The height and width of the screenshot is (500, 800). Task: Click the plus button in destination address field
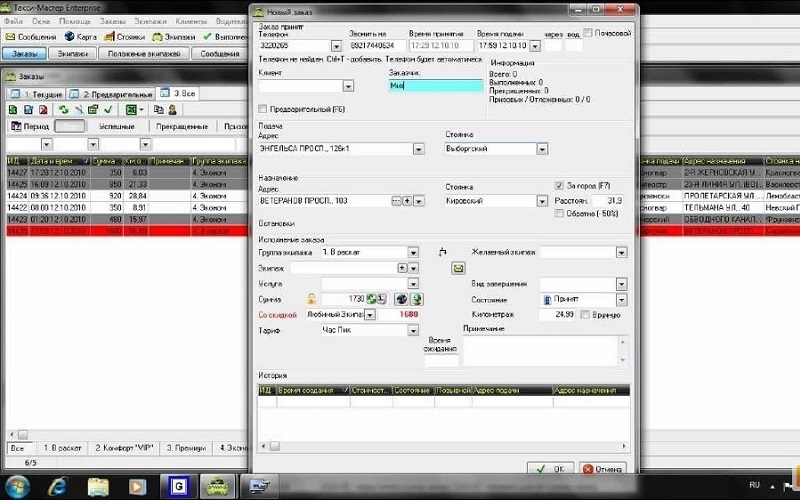407,201
